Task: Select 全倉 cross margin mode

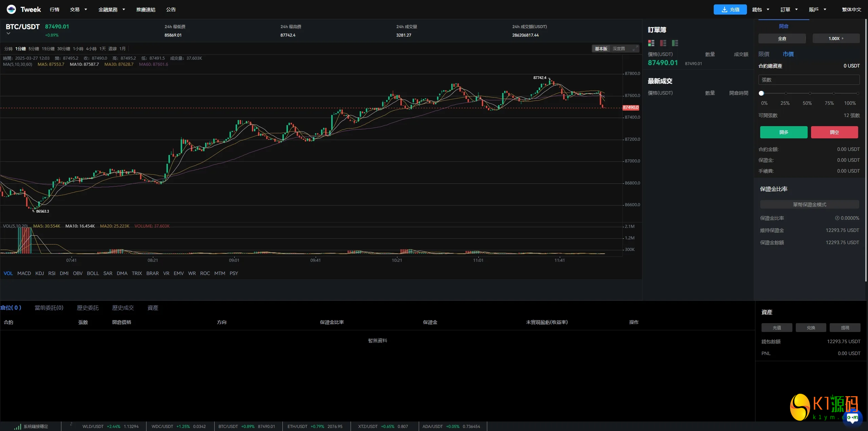Action: 782,39
